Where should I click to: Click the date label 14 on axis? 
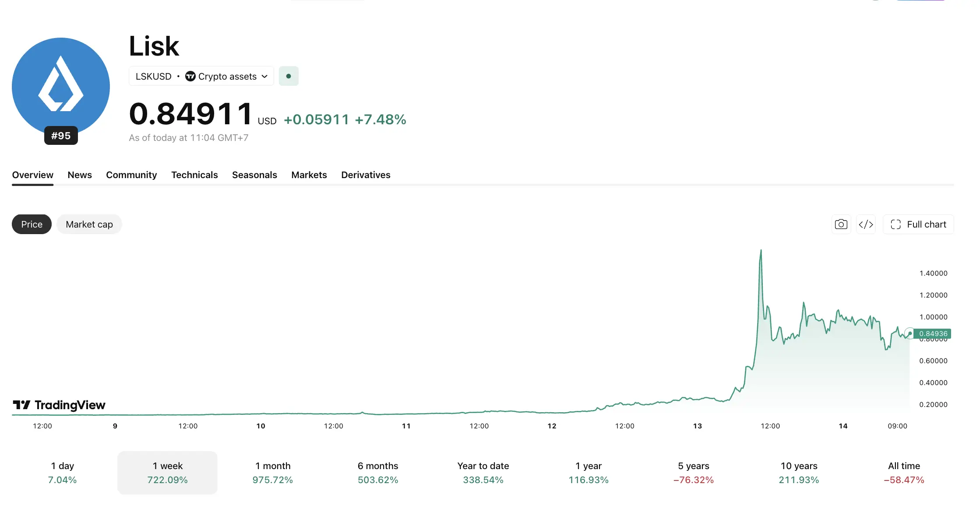tap(843, 426)
